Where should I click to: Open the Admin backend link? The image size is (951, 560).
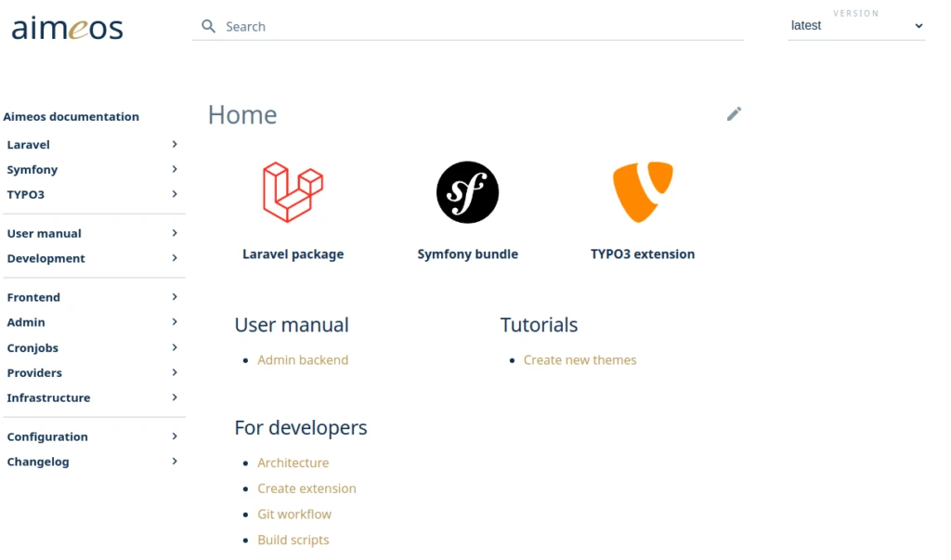tap(303, 359)
